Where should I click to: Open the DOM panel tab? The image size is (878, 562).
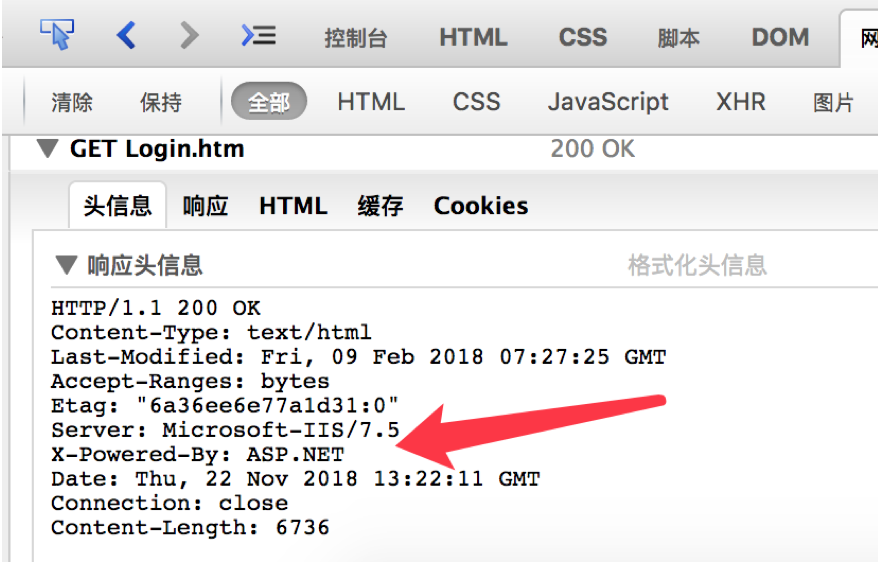tap(781, 38)
